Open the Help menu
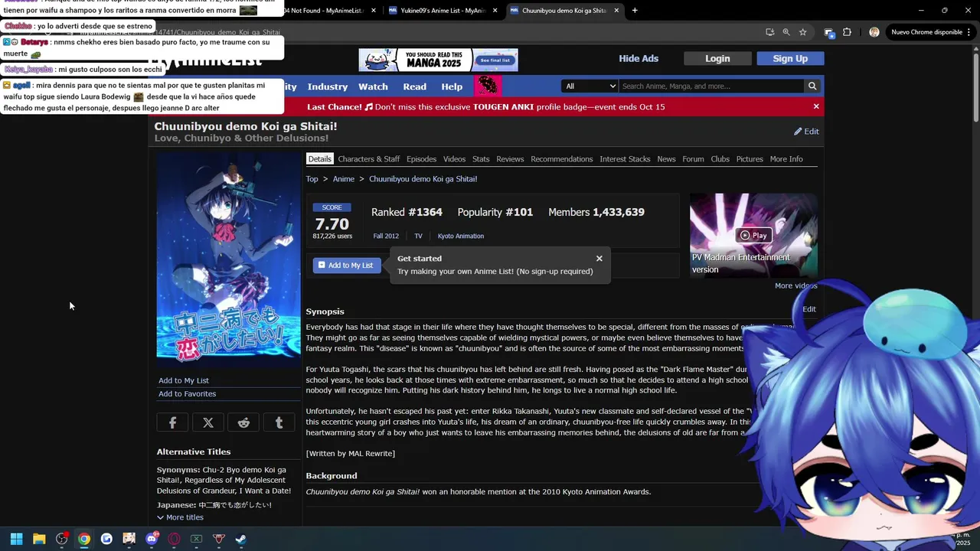Screen dimensions: 980x551 [x=452, y=86]
